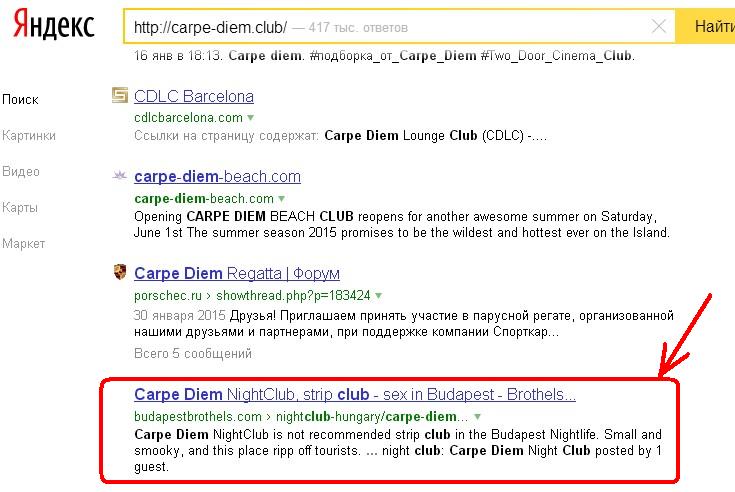This screenshot has width=735, height=492.
Task: Focus the search field containing carpe-diem.club
Action: pyautogui.click(x=399, y=26)
